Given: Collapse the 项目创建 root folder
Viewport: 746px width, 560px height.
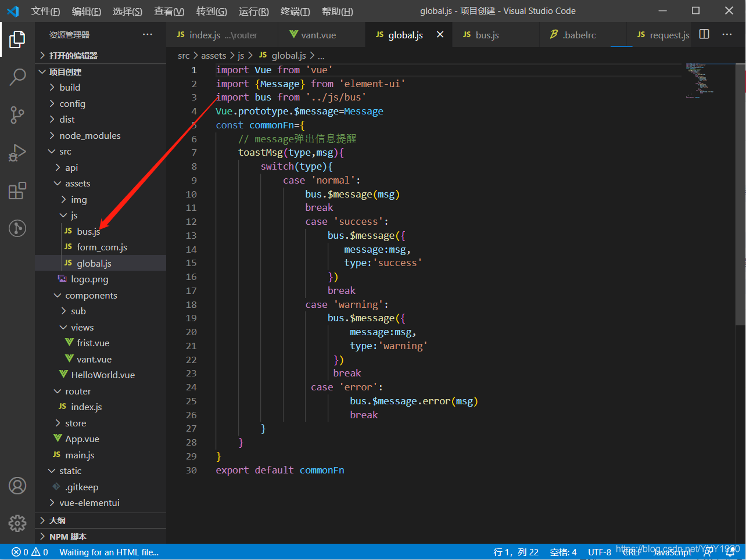Looking at the screenshot, I should [x=101, y=71].
